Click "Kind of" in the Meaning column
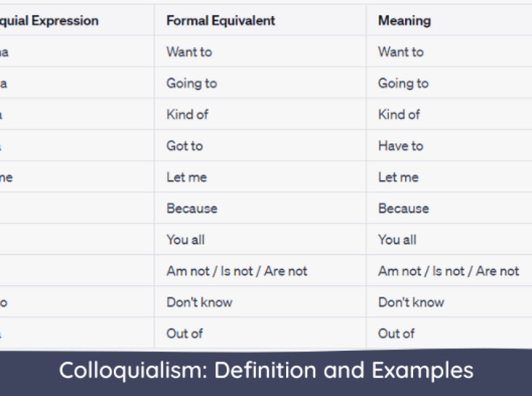The image size is (532, 396). [399, 115]
